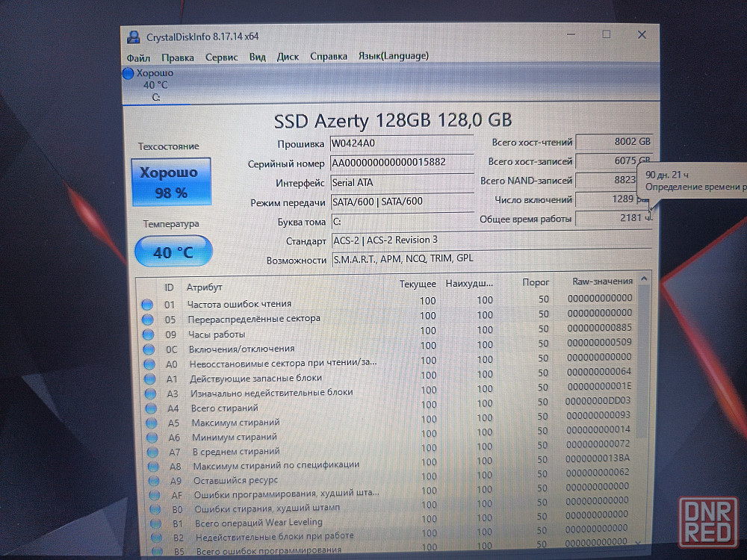Select the Всего стираний attribute row
747x560 pixels.
391,405
